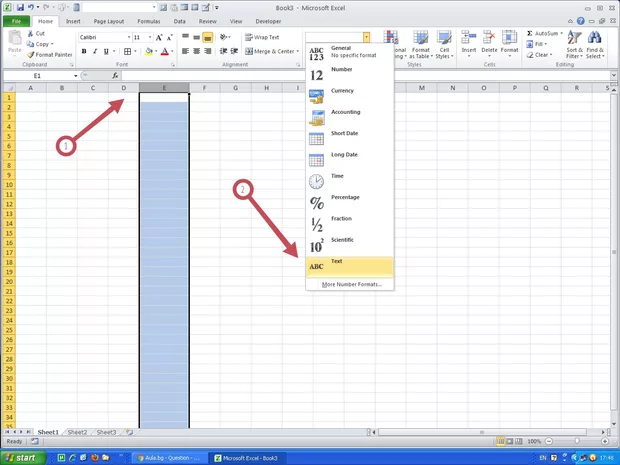Viewport: 620px width, 465px height.
Task: Click Delete cells button
Action: (489, 45)
